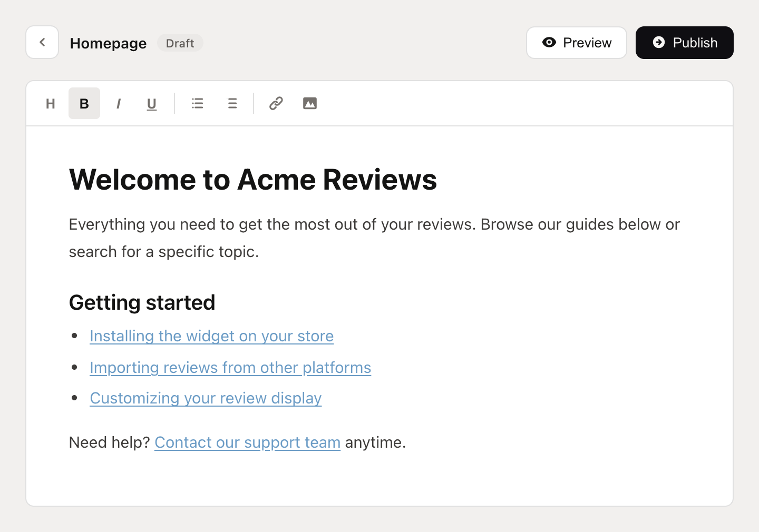Click the eye icon on Preview
The height and width of the screenshot is (532, 759).
pos(550,43)
